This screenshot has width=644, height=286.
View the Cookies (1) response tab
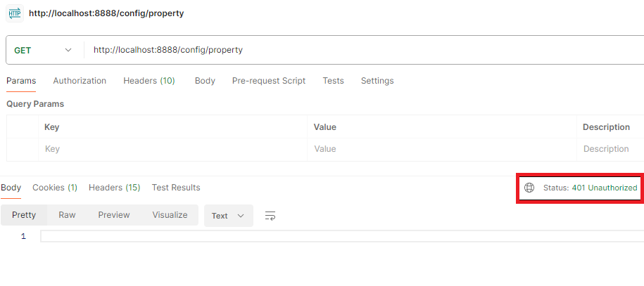tap(55, 188)
